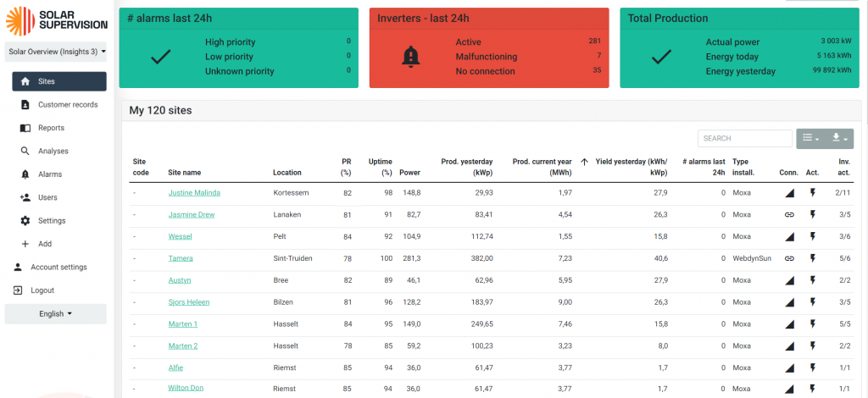Sort by Uptime (%) column header

381,167
